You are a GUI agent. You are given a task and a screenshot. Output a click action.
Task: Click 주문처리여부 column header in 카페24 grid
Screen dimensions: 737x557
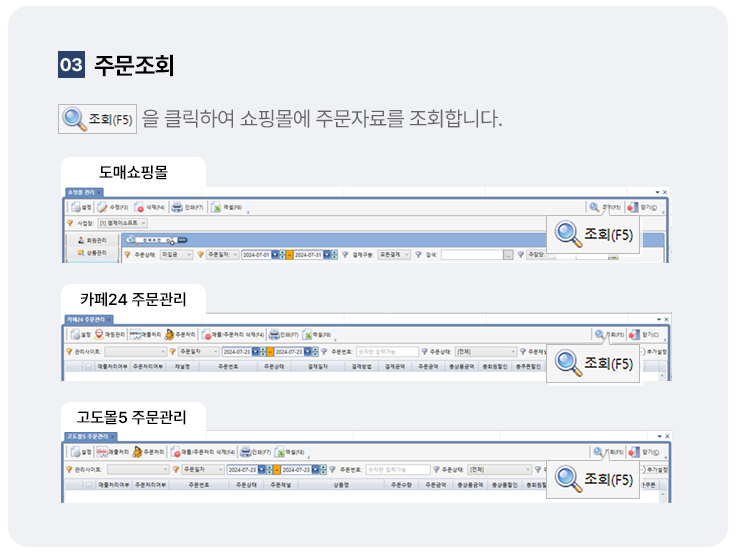148,367
